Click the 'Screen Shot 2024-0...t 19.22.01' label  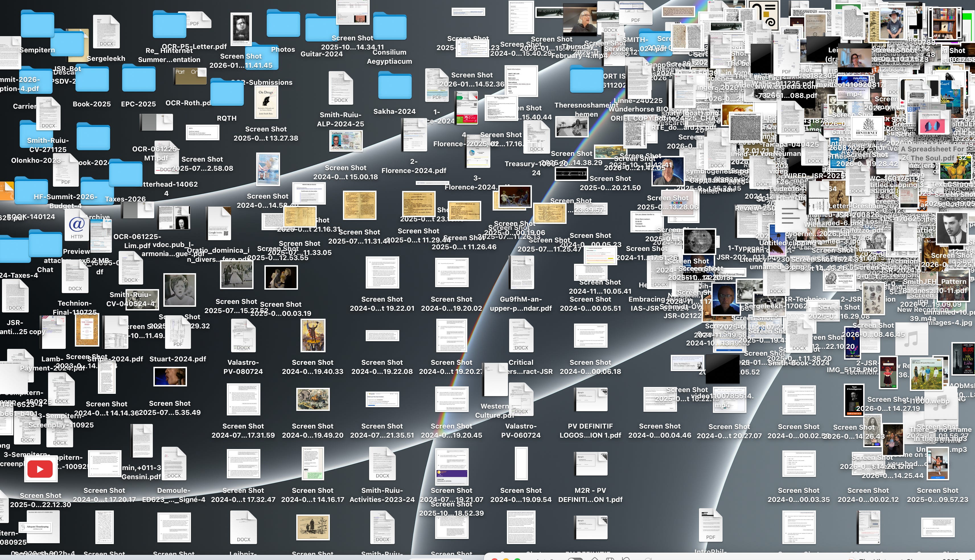[x=382, y=304]
